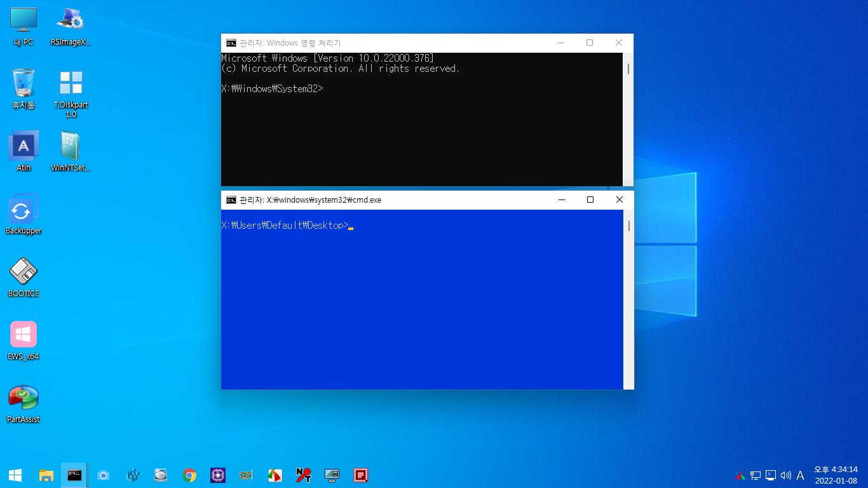Launch T.Diskpart 1.0 from the desktop
Screen dimensions: 868x488
tap(71, 93)
